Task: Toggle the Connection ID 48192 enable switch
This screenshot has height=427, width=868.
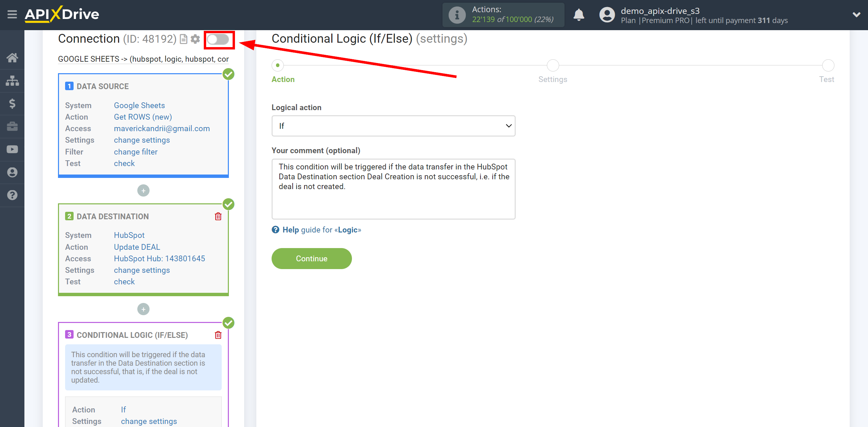Action: pos(219,39)
